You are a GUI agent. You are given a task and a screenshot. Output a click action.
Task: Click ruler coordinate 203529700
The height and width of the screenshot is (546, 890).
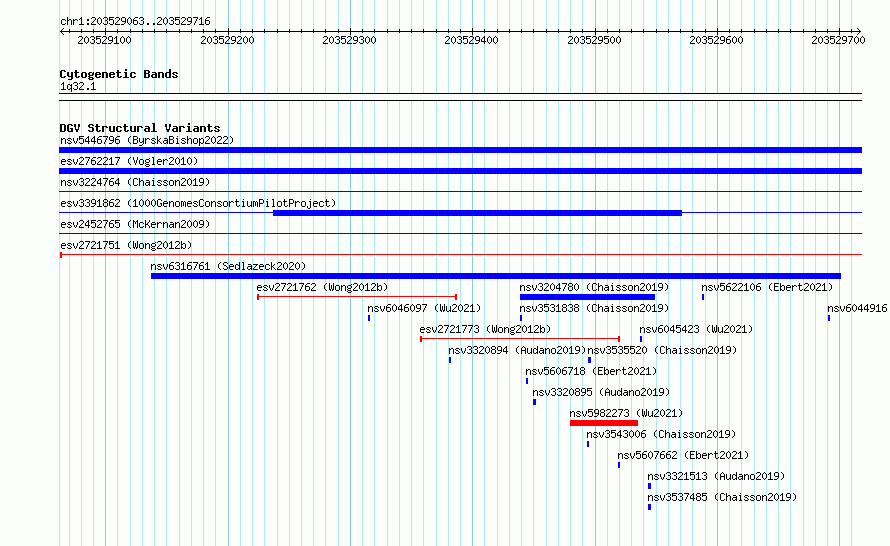tap(838, 40)
